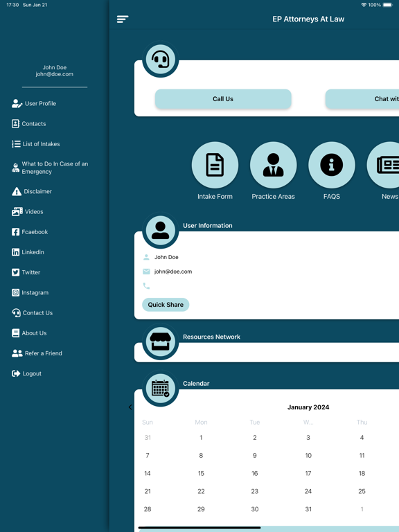Select Logout in the sidebar
399x532 pixels.
tap(26, 373)
